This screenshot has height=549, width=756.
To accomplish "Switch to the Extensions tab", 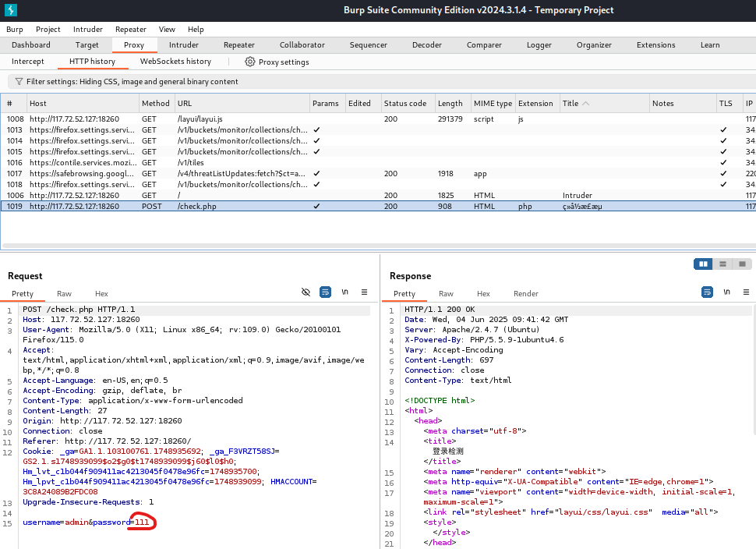I will click(655, 45).
